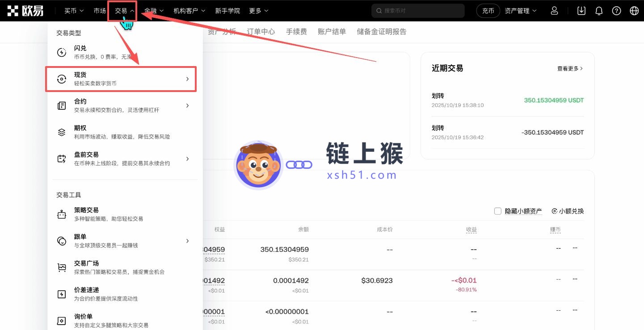The width and height of the screenshot is (644, 330).
Task: Select 策略交易 menu entry
Action: (x=125, y=214)
